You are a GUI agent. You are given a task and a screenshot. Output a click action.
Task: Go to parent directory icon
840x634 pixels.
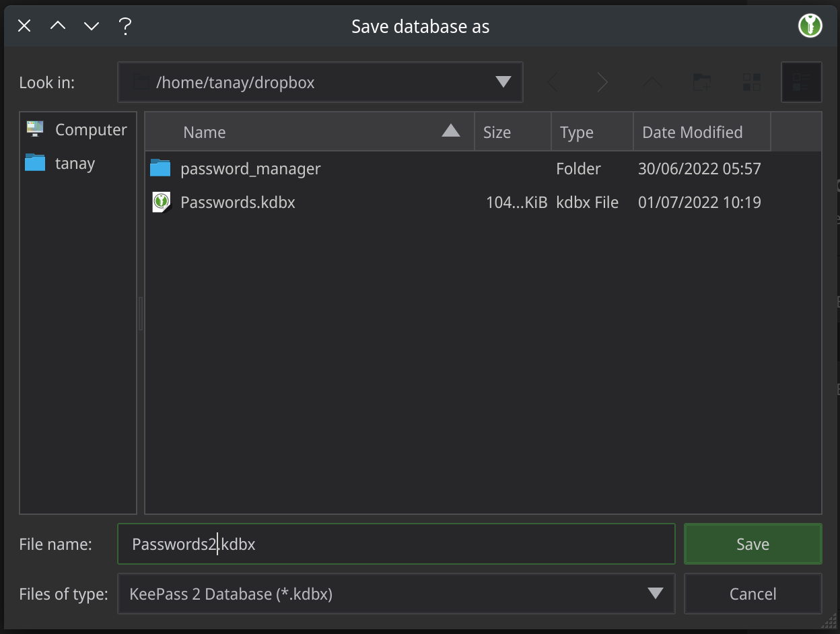click(x=652, y=82)
